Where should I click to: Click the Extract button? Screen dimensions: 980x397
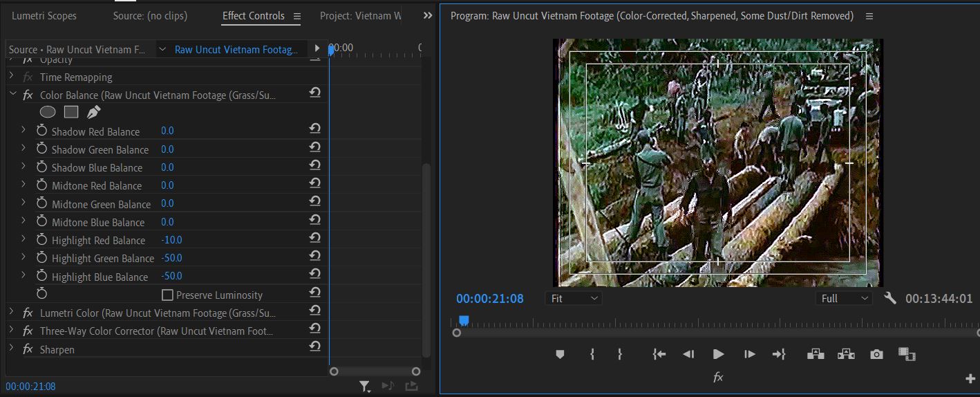[846, 354]
